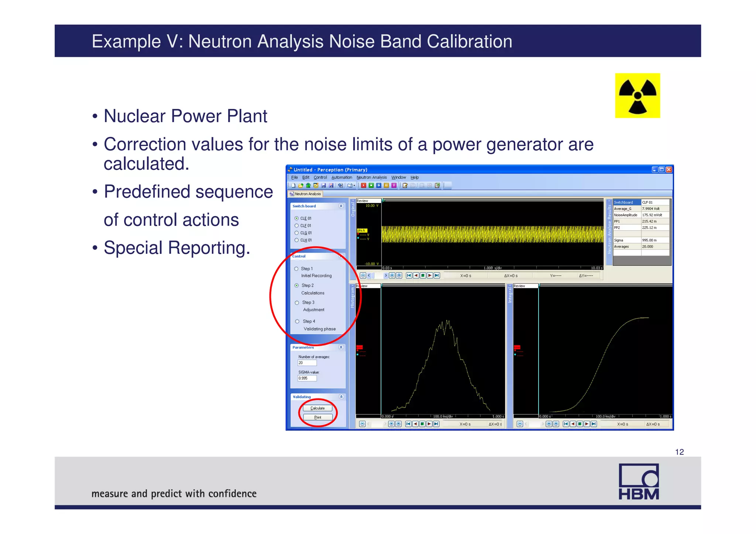
Task: Play forward in the Orginal display
Action: [430, 275]
